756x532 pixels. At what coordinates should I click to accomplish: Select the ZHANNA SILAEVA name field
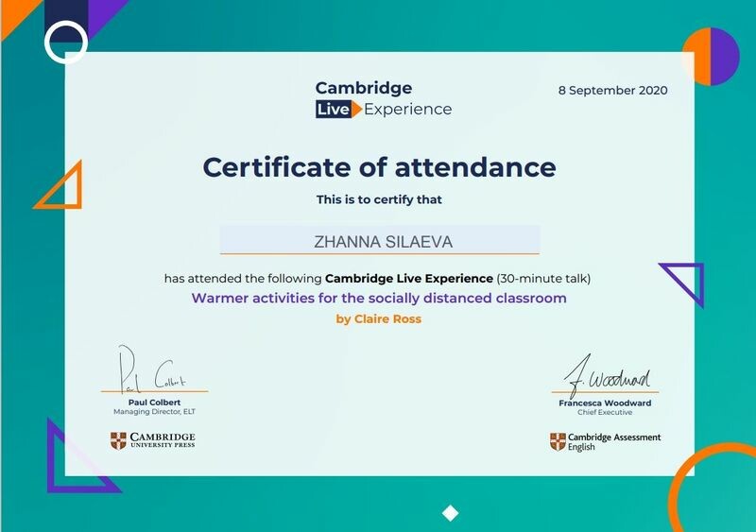click(380, 241)
